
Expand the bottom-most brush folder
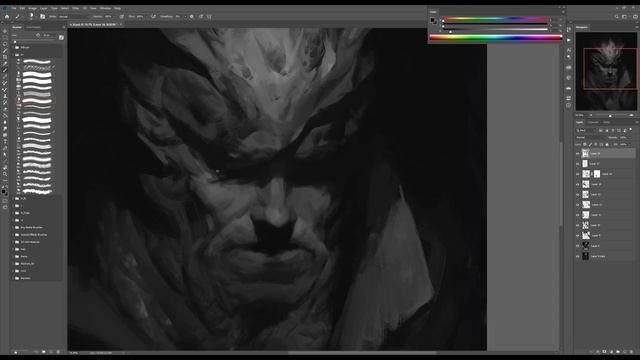[x=14, y=278]
